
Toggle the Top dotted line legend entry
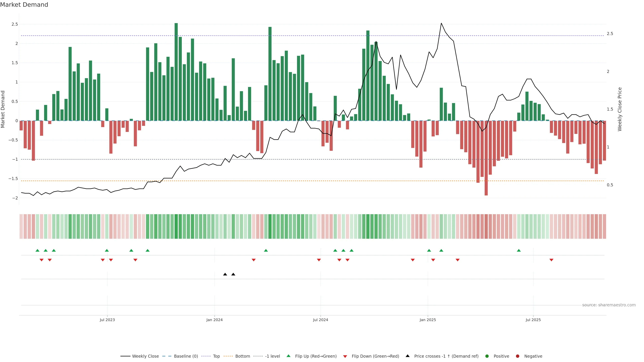click(216, 356)
